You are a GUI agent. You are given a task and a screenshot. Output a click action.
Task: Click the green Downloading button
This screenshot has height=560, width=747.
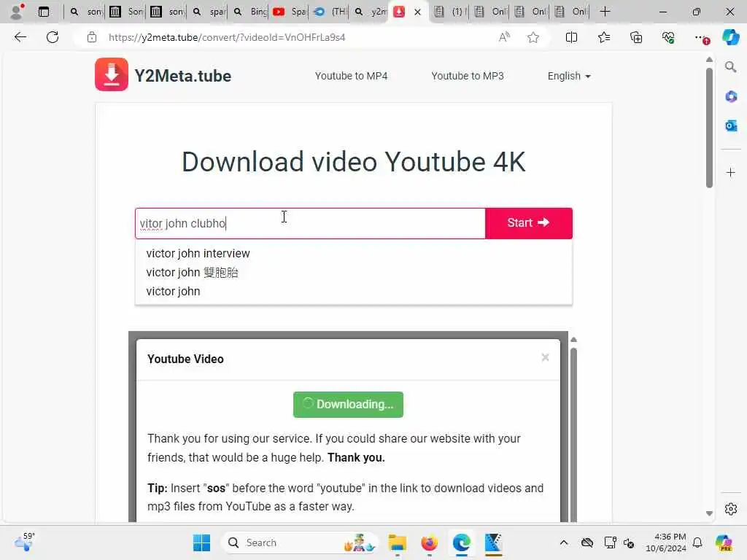(348, 404)
